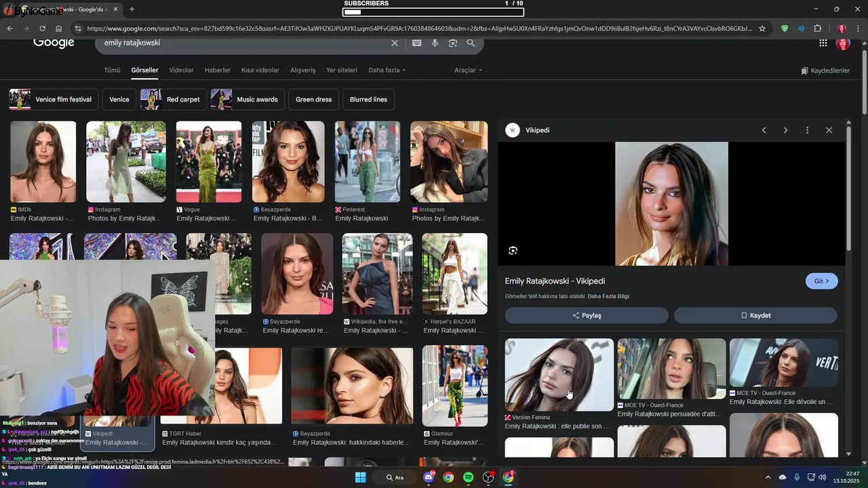Open the Alışveriş tab

[x=303, y=70]
